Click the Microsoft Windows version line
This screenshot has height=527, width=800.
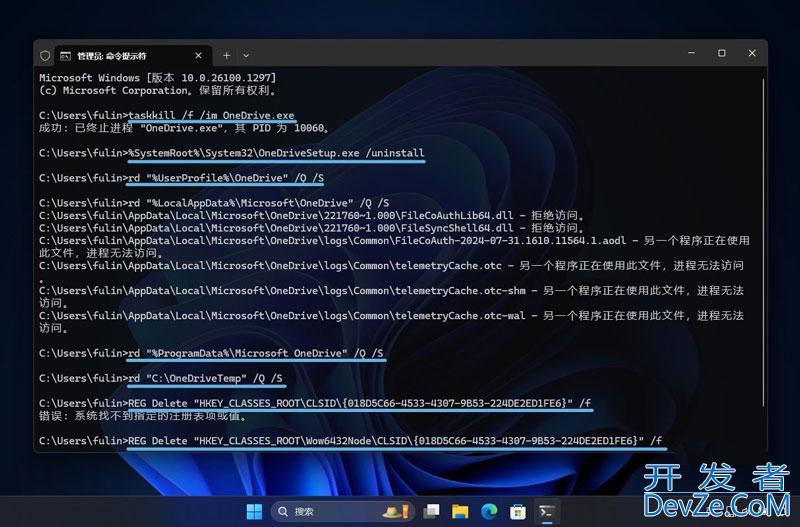(158, 78)
